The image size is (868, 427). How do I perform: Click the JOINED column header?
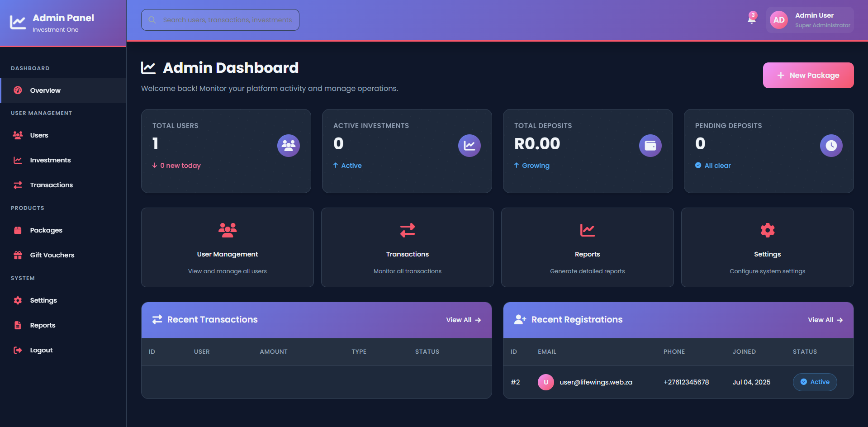(744, 351)
